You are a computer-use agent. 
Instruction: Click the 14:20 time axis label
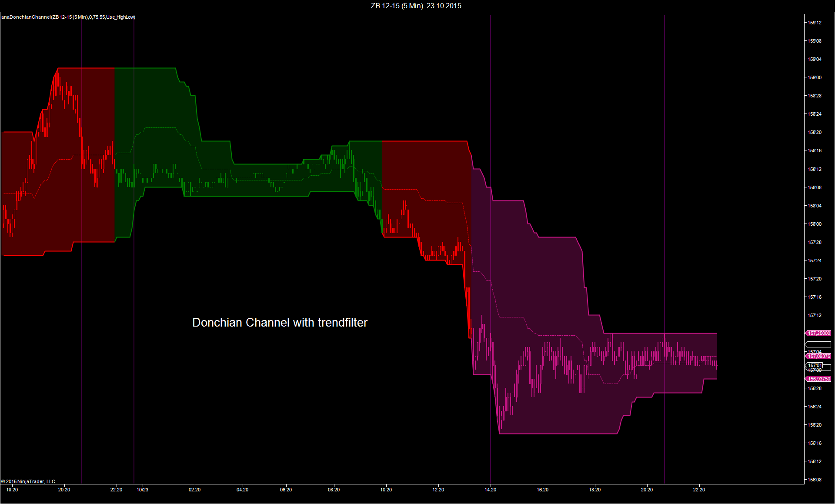pos(490,490)
